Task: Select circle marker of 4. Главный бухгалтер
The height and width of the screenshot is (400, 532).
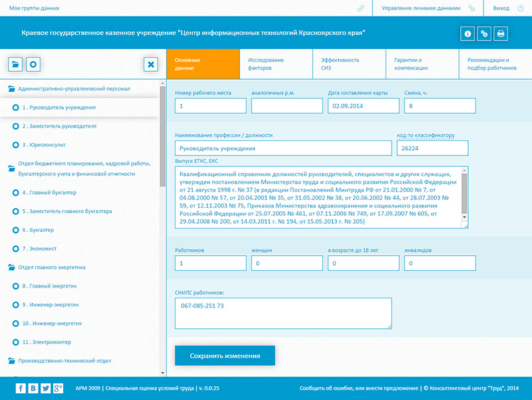Action: click(x=15, y=193)
